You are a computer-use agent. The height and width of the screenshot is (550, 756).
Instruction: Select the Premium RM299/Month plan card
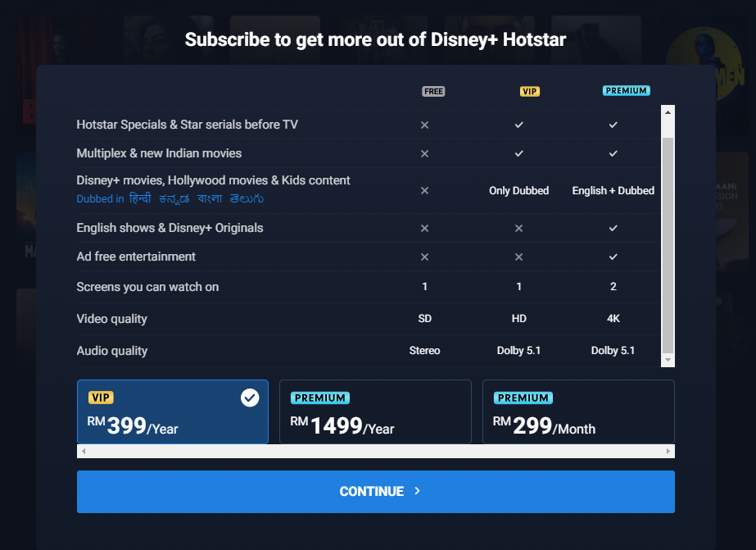point(578,412)
